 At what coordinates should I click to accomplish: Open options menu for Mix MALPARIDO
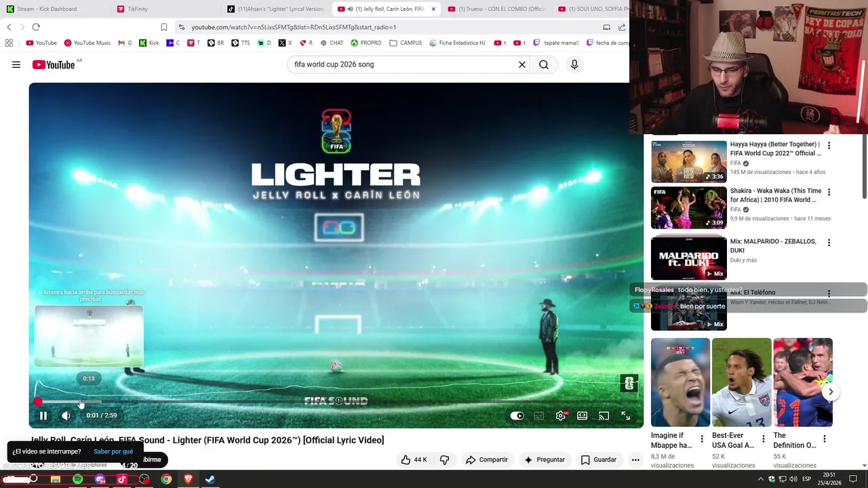[829, 243]
